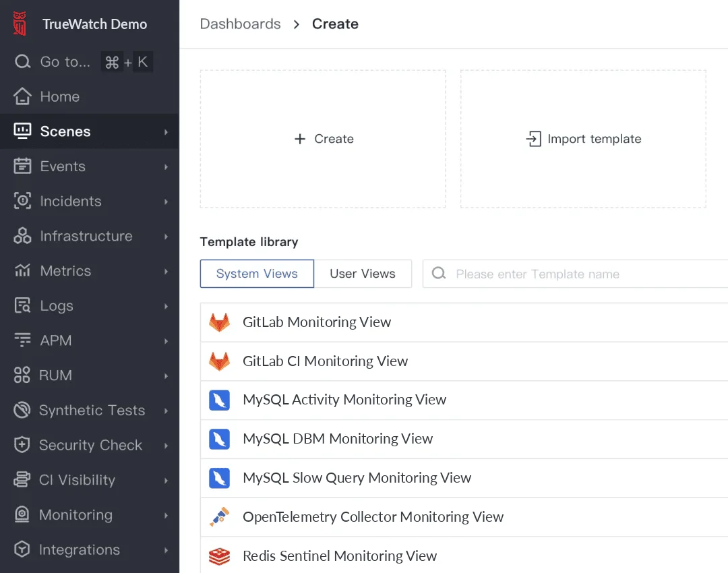Click the Logs search-document icon
Viewport: 728px width, 573px height.
tap(22, 305)
